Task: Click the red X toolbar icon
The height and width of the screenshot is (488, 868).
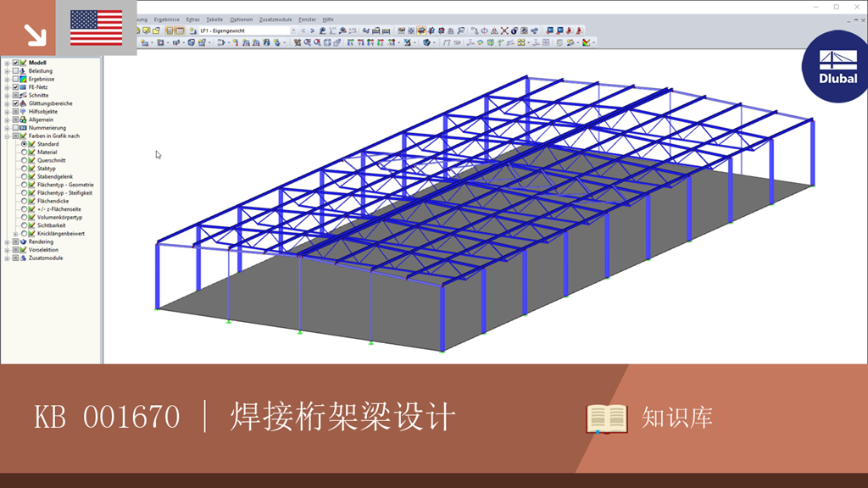Action: (504, 31)
